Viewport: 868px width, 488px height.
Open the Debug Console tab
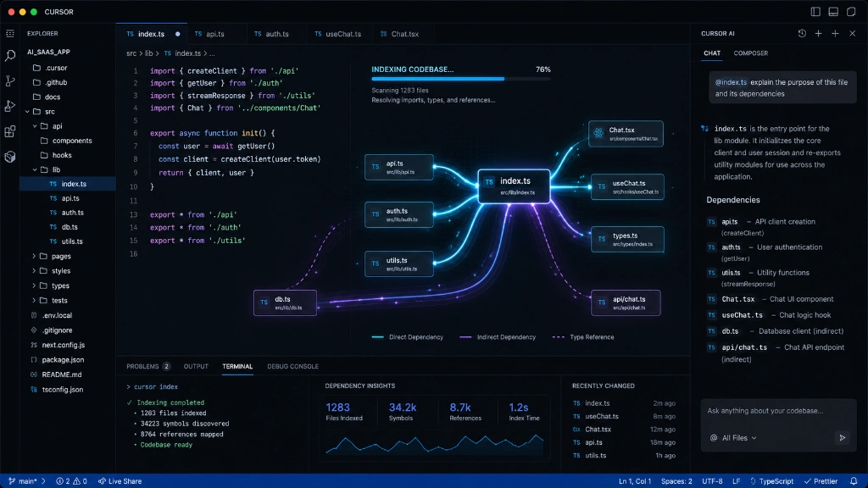(292, 366)
